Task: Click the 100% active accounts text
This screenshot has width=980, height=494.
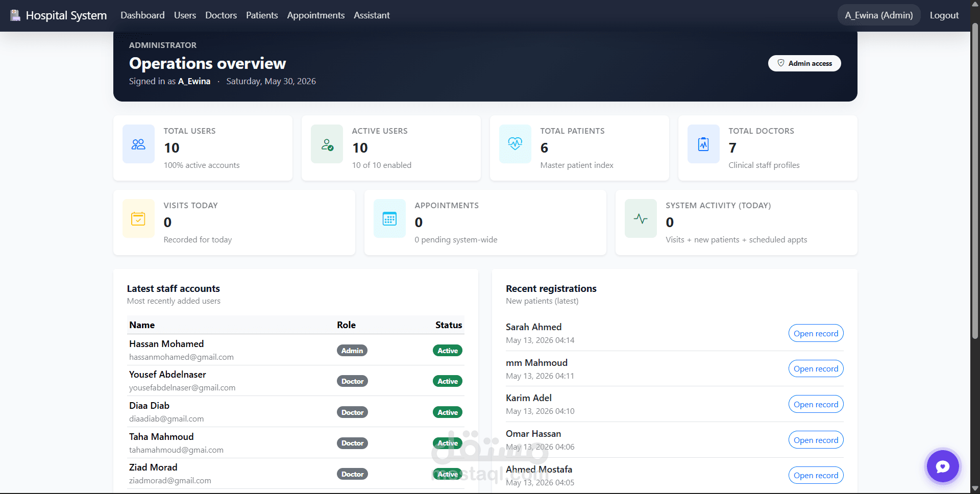Action: [202, 165]
